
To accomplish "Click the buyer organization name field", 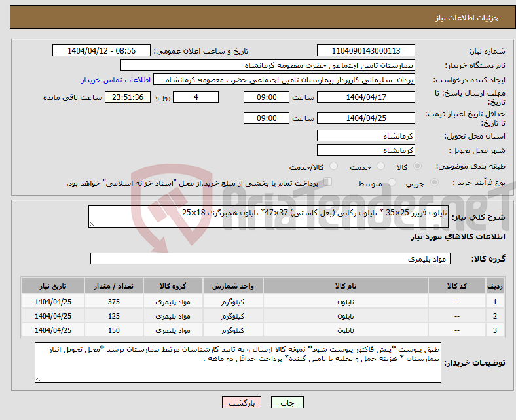I will 268,65.
